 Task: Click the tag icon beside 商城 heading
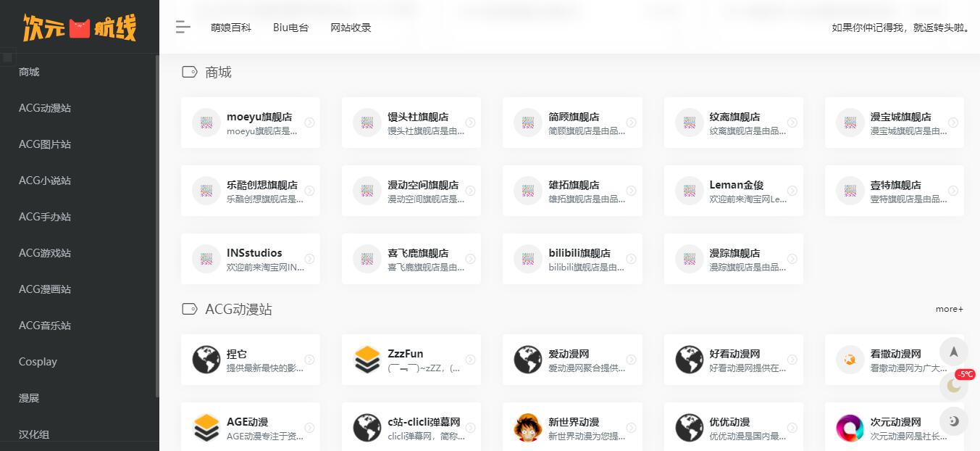click(x=189, y=72)
